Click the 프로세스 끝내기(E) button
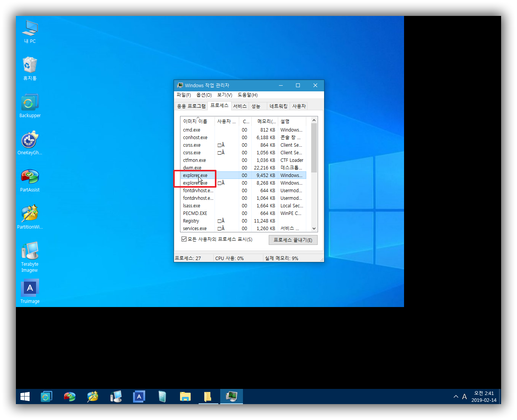This screenshot has width=517, height=420. tap(293, 240)
